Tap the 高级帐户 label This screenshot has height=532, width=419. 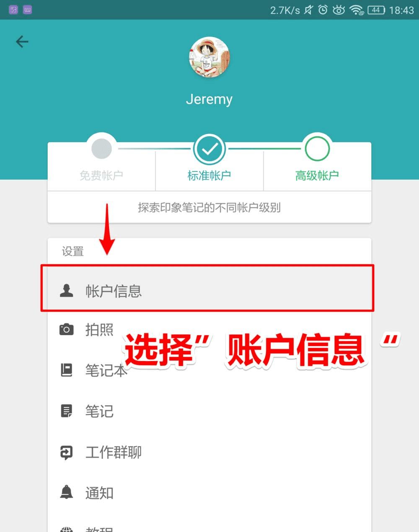pyautogui.click(x=317, y=176)
